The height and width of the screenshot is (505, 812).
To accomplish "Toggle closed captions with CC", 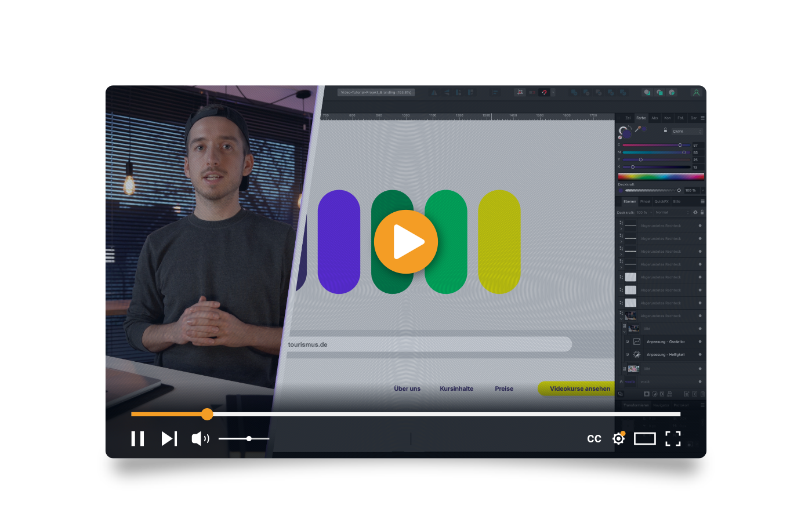I will click(594, 439).
